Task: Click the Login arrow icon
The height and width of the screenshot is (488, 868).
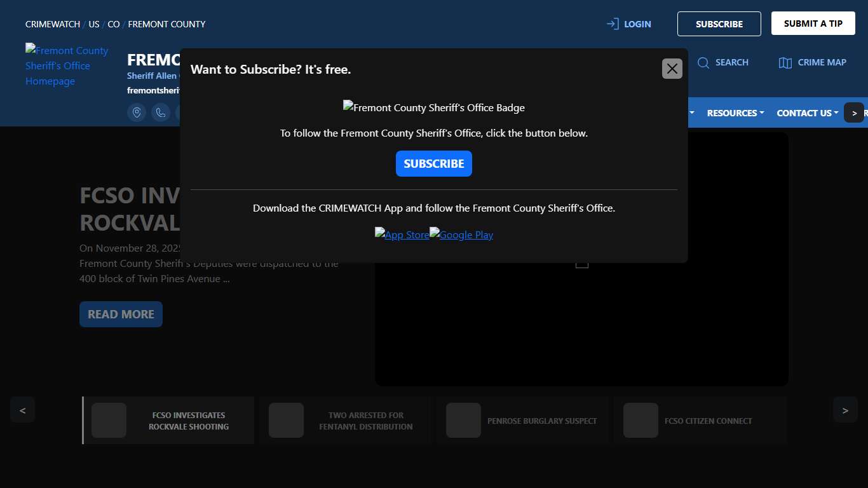Action: coord(613,24)
